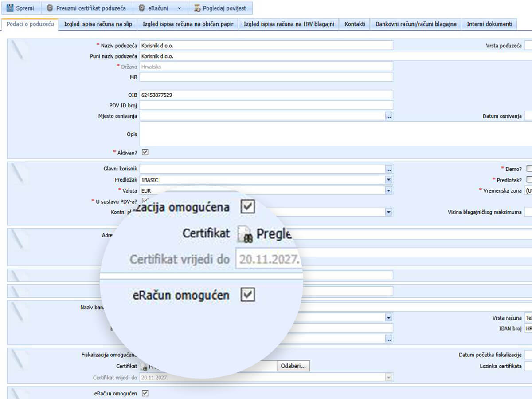The height and width of the screenshot is (399, 532).
Task: Switch to Interni dokumenti tab
Action: [x=489, y=24]
